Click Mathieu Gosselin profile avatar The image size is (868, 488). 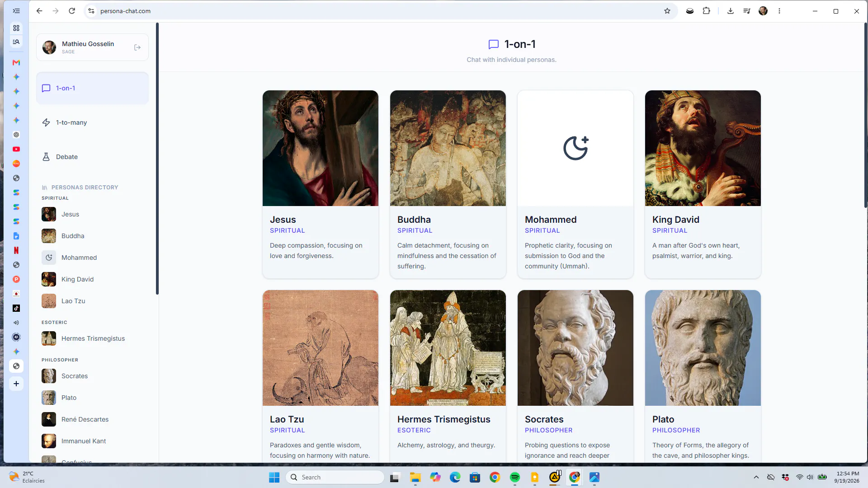pyautogui.click(x=49, y=47)
